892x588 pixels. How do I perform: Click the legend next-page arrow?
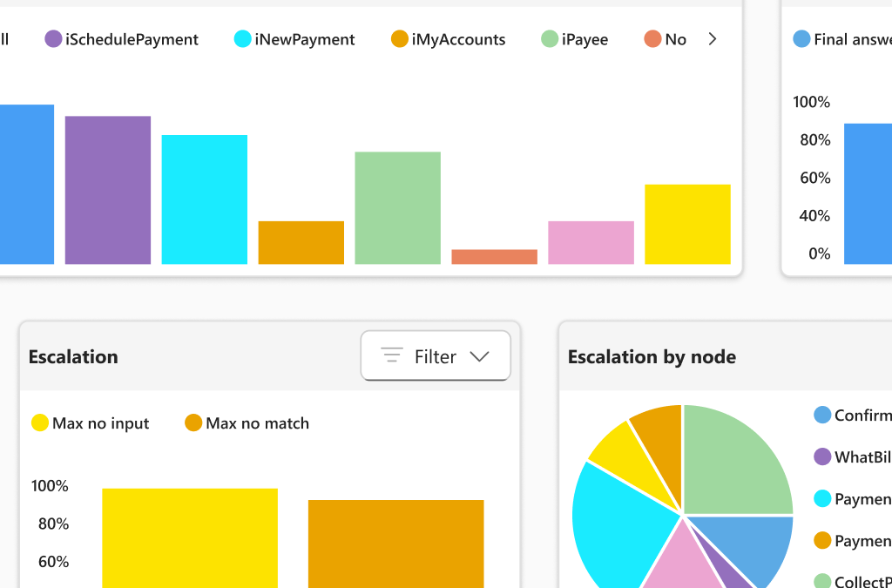713,38
